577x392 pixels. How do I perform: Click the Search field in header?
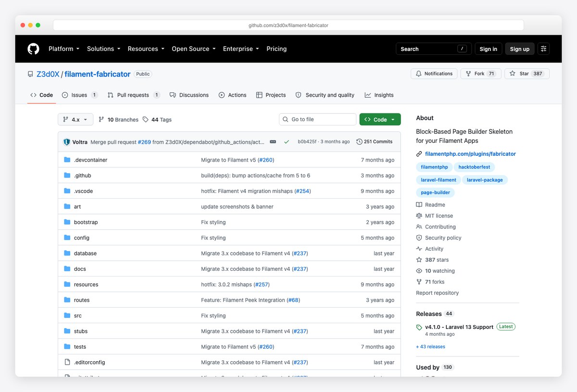(x=434, y=49)
